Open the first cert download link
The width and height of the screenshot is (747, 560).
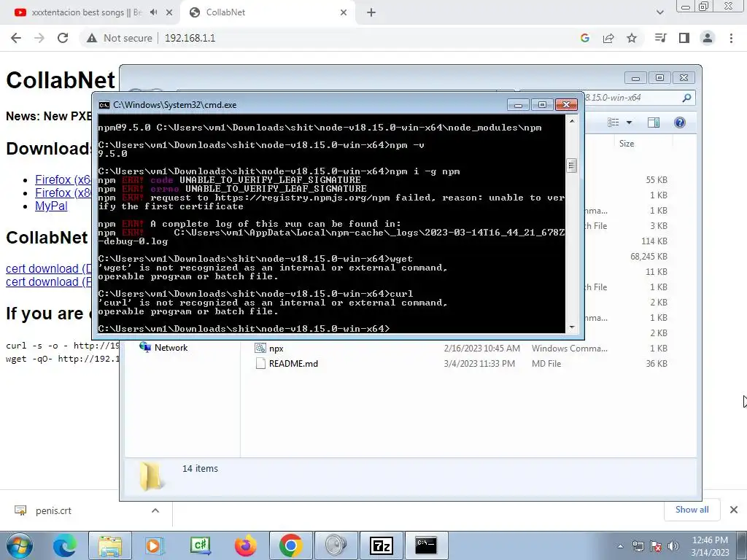[49, 268]
